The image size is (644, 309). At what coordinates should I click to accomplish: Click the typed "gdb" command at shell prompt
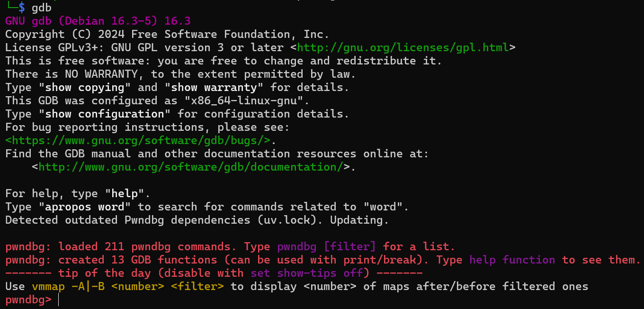(42, 8)
